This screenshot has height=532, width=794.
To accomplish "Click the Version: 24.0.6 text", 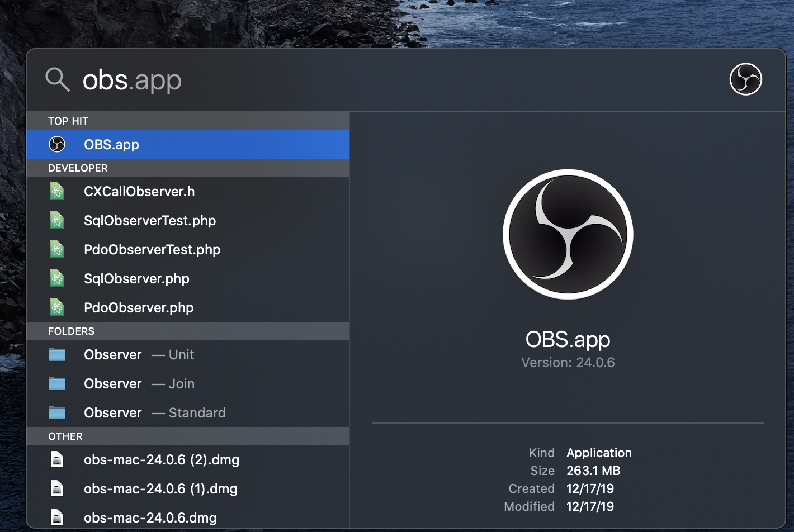I will pos(568,363).
